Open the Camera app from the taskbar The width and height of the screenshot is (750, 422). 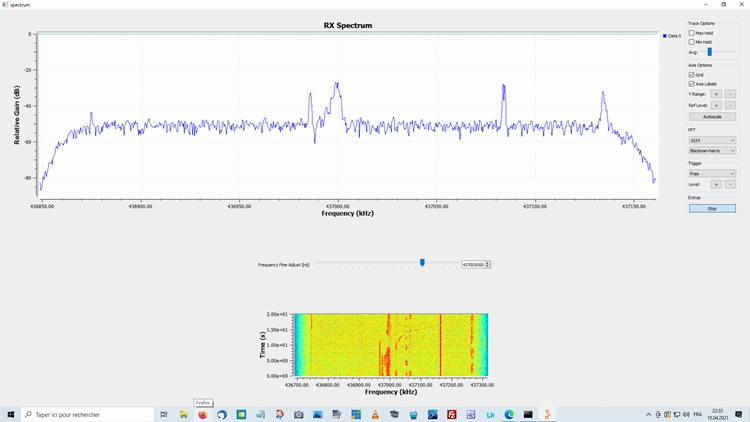[x=298, y=414]
